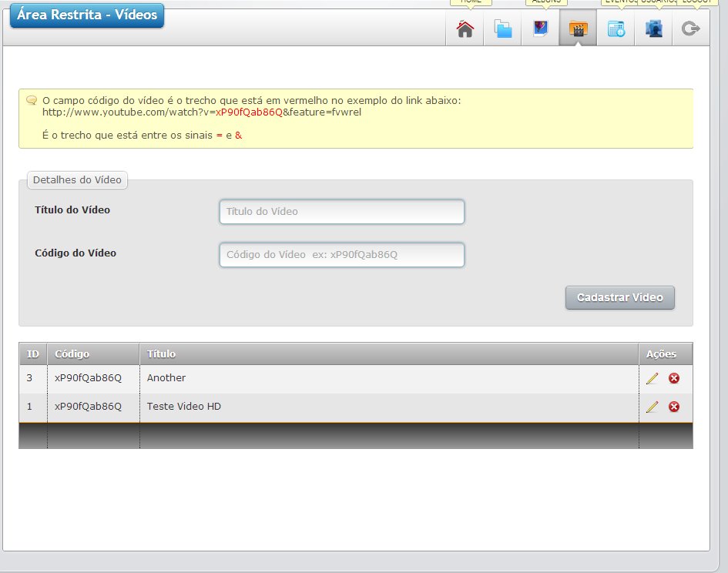This screenshot has width=728, height=573.
Task: Open the blue folders navigation icon
Action: coord(503,28)
